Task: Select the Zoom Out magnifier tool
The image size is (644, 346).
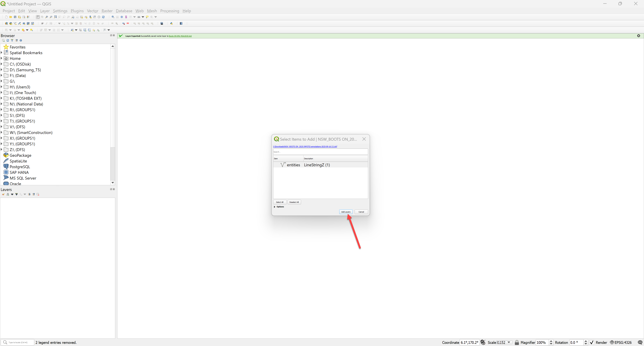Action: click(51, 17)
